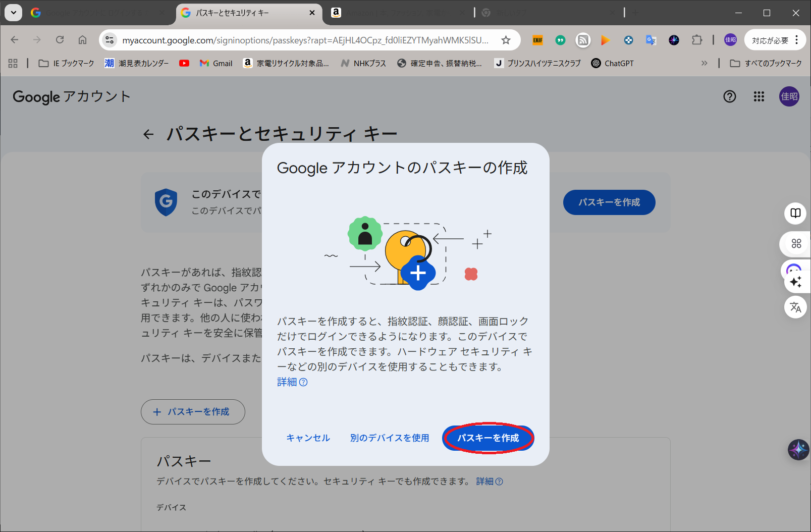Click the RSS feed extension icon
This screenshot has height=532, width=811.
(x=583, y=40)
